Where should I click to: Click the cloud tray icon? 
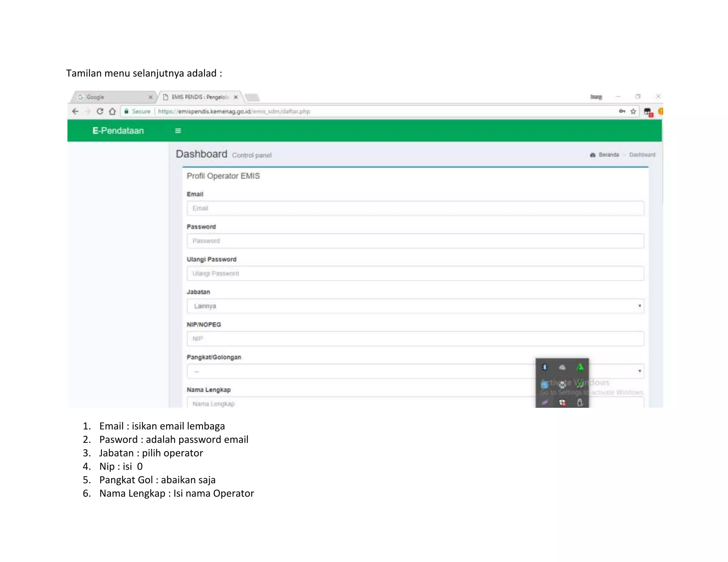562,367
